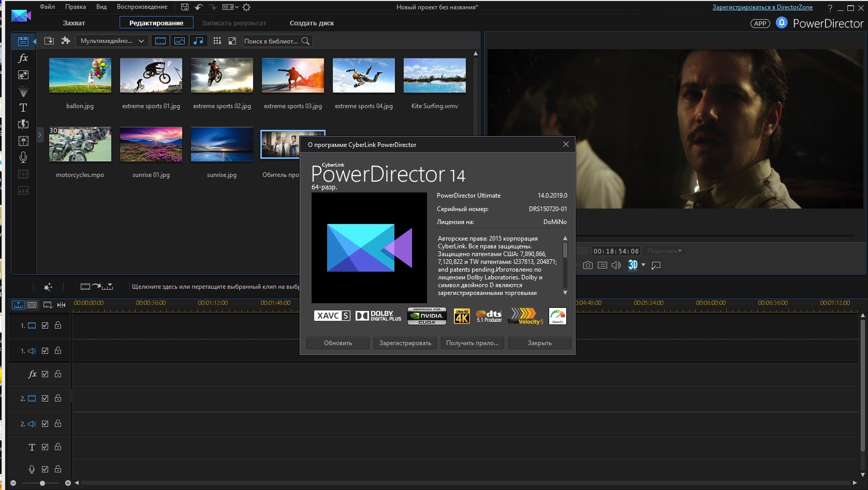Open the Title room (T) in sidebar
The width and height of the screenshot is (868, 490).
pos(23,108)
